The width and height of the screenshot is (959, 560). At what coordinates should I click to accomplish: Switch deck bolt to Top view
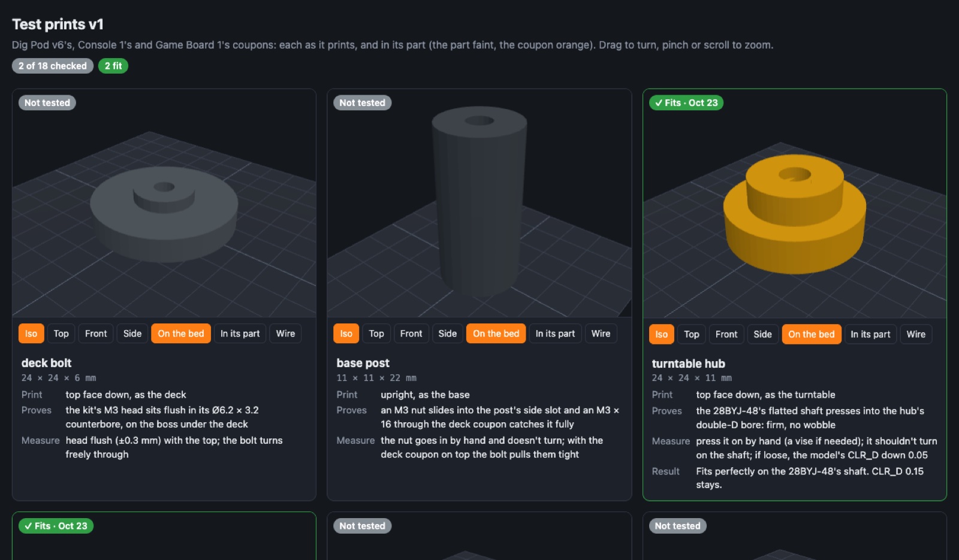click(x=61, y=334)
